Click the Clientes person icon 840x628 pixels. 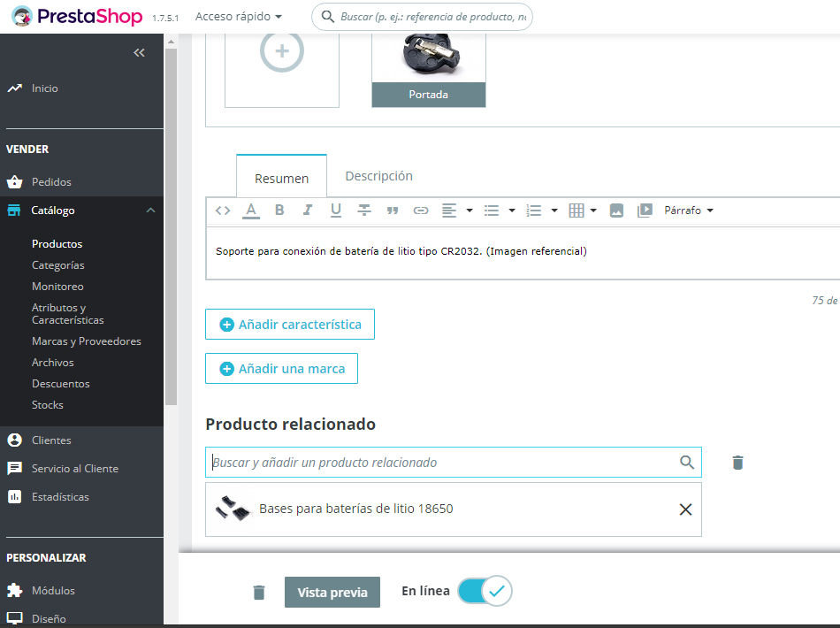(14, 440)
